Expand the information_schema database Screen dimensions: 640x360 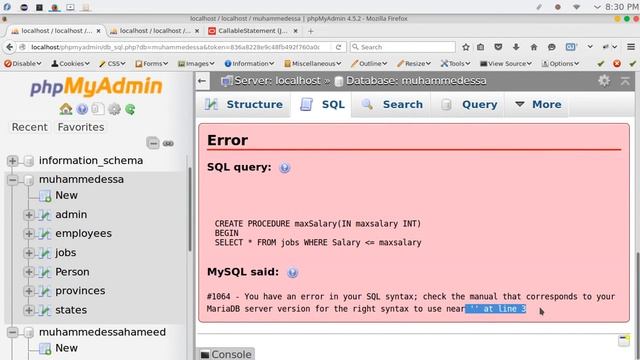tap(12, 161)
